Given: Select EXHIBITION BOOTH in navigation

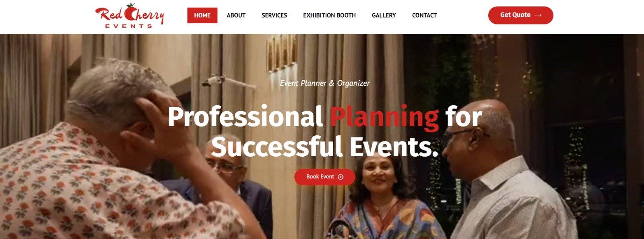Looking at the screenshot, I should click(x=329, y=15).
